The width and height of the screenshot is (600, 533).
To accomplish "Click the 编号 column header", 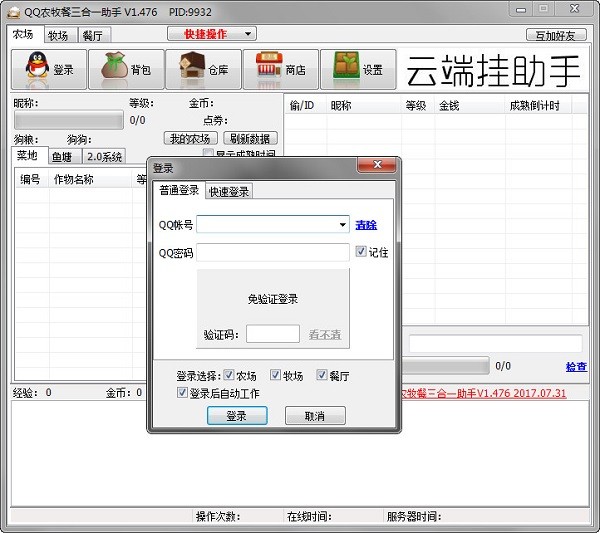I will tap(32, 179).
